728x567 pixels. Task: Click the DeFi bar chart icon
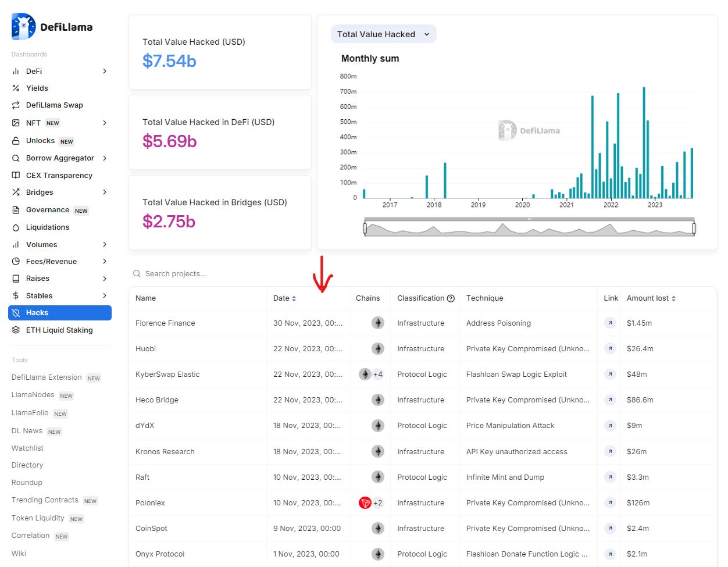pos(16,71)
